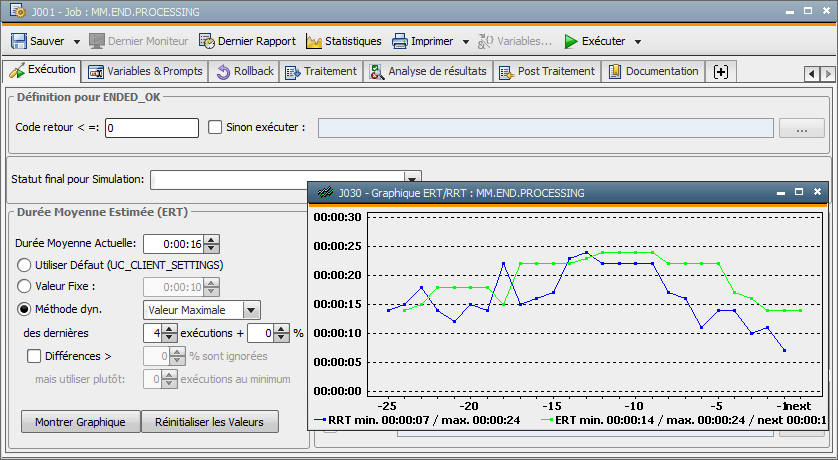
Task: Go to Variables & Prompts tab
Action: click(145, 72)
